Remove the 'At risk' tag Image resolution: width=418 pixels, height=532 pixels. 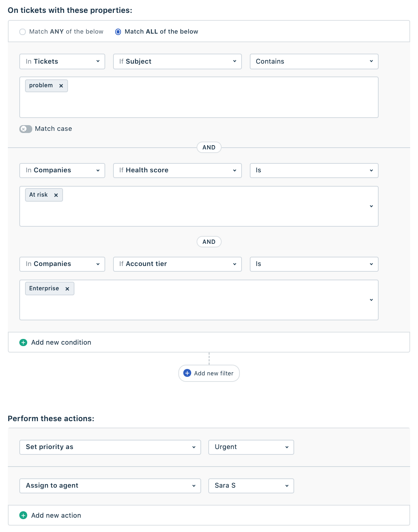[x=56, y=195]
